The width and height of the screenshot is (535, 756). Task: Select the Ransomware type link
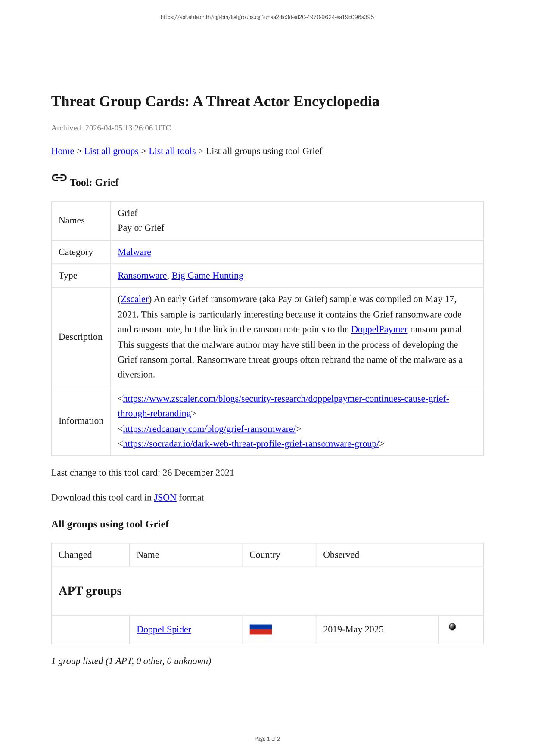(x=142, y=276)
